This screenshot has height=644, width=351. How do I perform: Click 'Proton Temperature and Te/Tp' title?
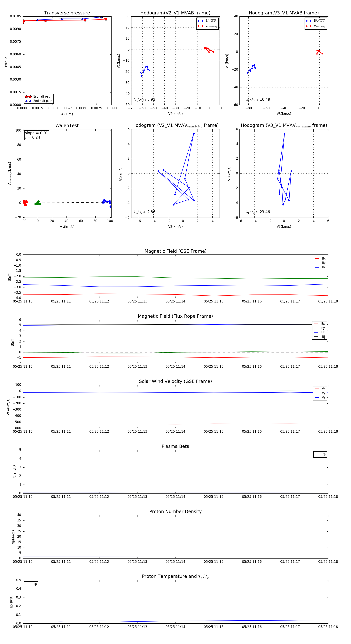175,576
